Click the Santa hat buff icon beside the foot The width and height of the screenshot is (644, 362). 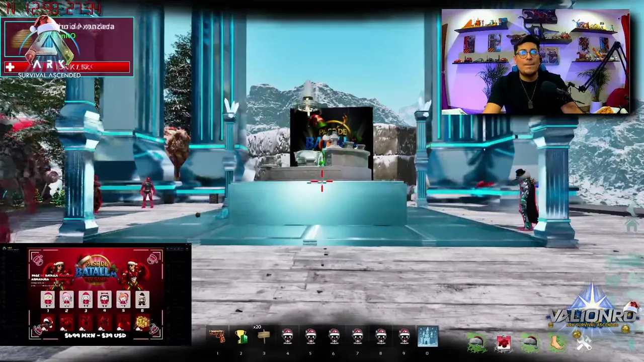click(x=530, y=343)
